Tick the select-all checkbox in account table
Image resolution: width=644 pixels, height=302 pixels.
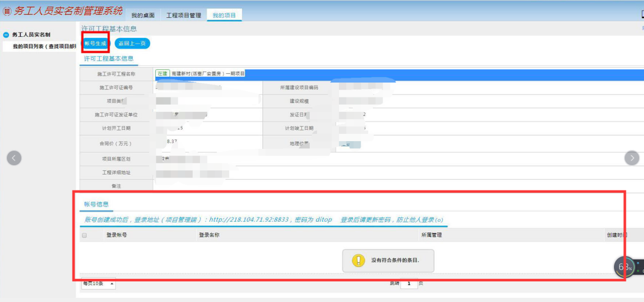[x=85, y=235]
